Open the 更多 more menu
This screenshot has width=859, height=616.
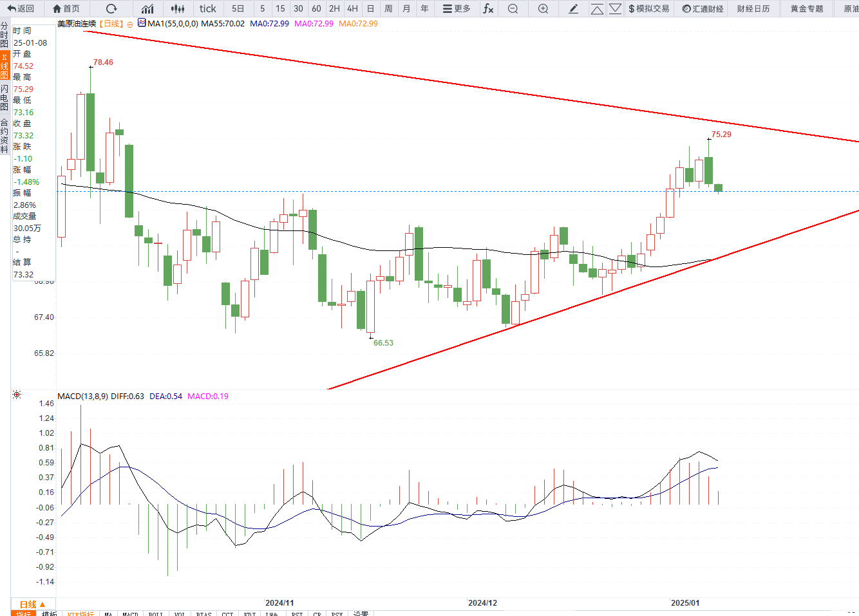457,8
